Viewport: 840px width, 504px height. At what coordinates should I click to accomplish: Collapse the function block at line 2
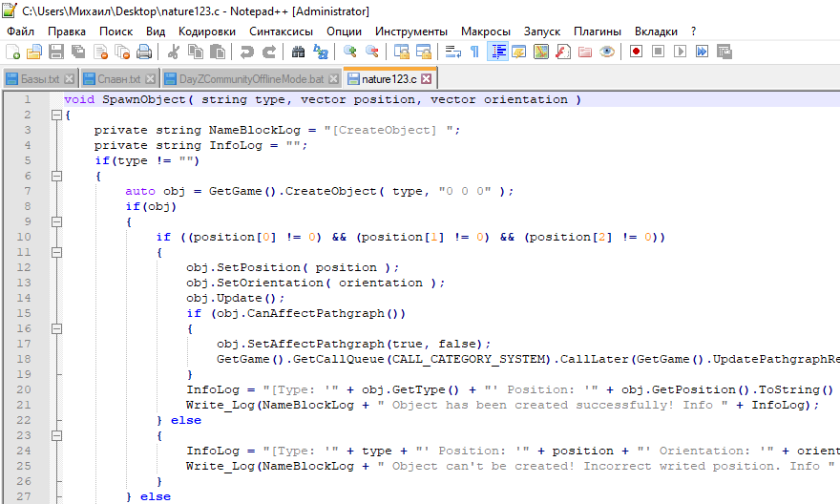point(56,115)
